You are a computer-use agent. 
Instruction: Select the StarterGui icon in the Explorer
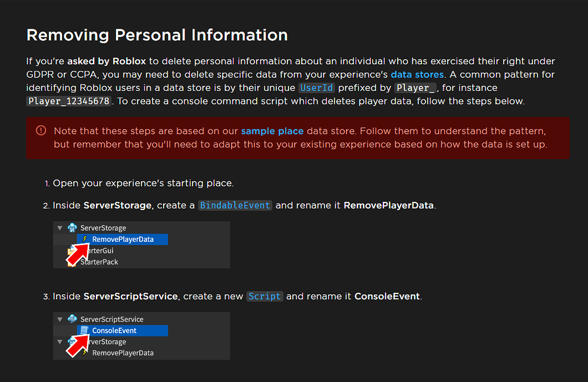point(70,251)
